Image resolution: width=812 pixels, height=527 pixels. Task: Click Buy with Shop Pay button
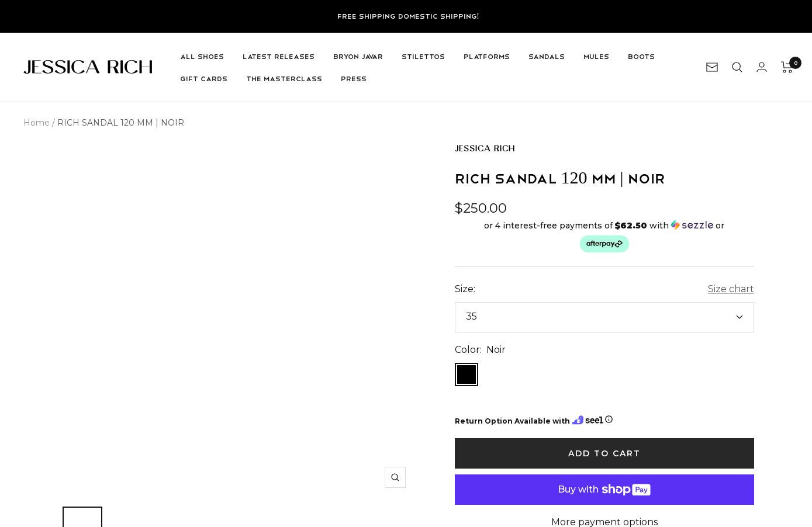click(604, 490)
